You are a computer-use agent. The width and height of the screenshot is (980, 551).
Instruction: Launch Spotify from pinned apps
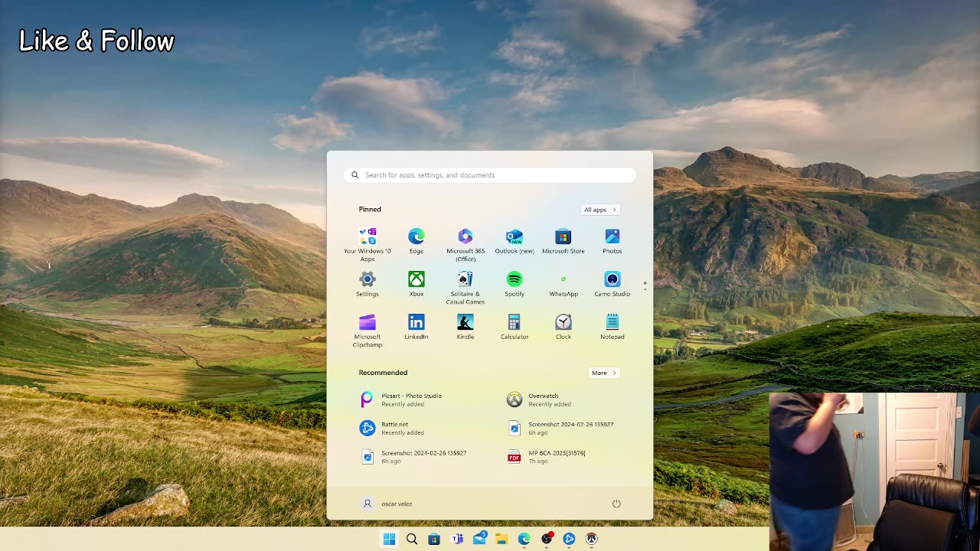pos(514,284)
